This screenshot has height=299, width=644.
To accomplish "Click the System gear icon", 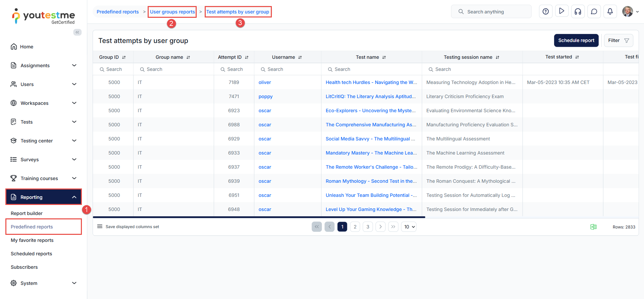I will (x=13, y=283).
